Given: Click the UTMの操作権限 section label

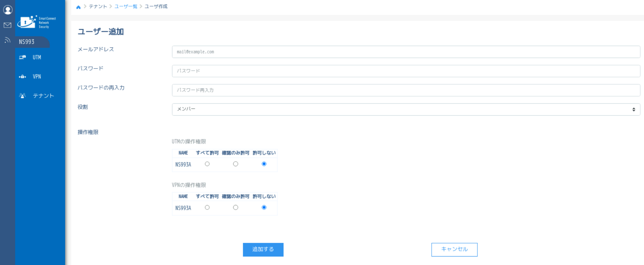Looking at the screenshot, I should point(189,142).
